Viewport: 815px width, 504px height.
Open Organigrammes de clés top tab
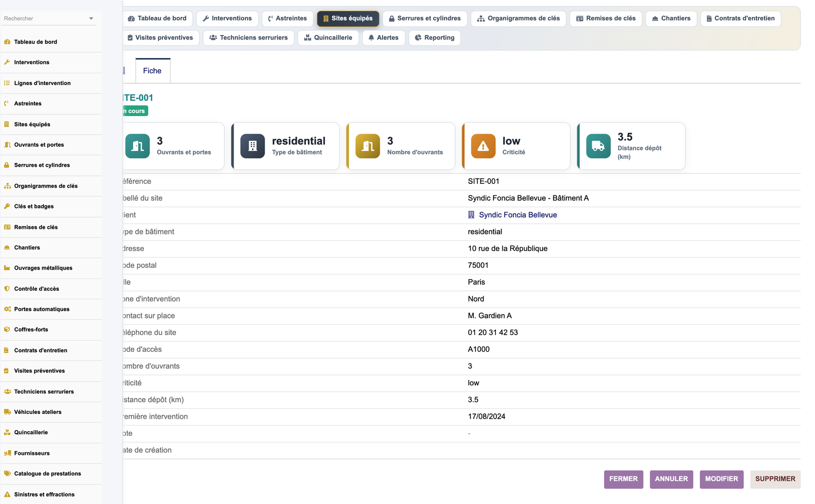point(518,19)
